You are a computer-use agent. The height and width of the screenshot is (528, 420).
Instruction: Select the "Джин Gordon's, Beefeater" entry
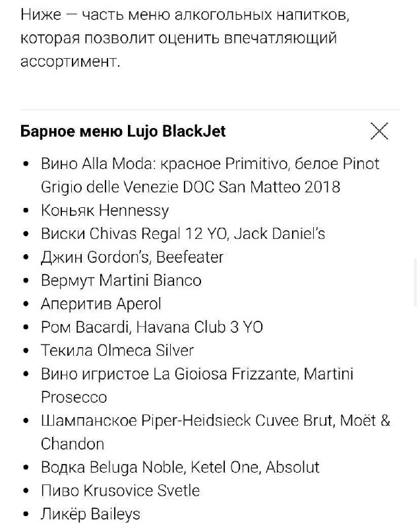[x=132, y=257]
